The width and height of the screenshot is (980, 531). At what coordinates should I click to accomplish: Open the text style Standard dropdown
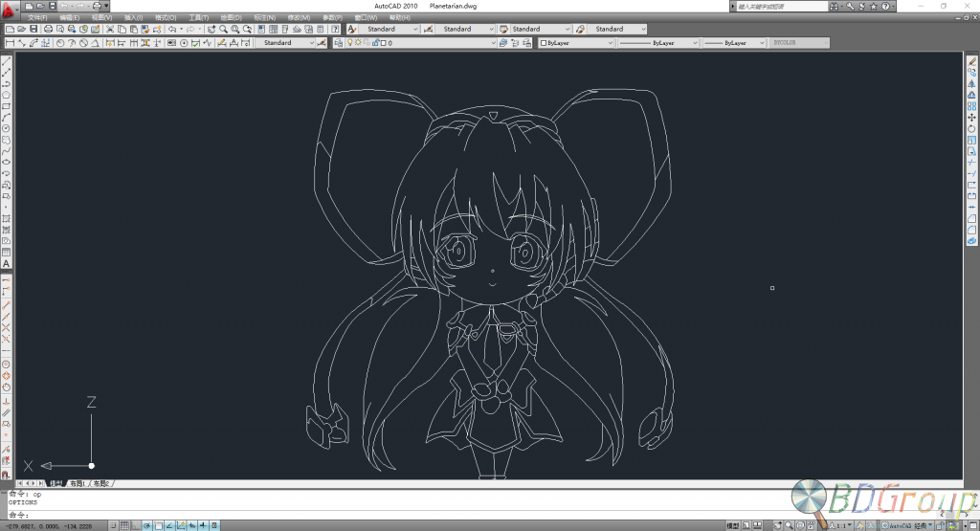point(390,29)
